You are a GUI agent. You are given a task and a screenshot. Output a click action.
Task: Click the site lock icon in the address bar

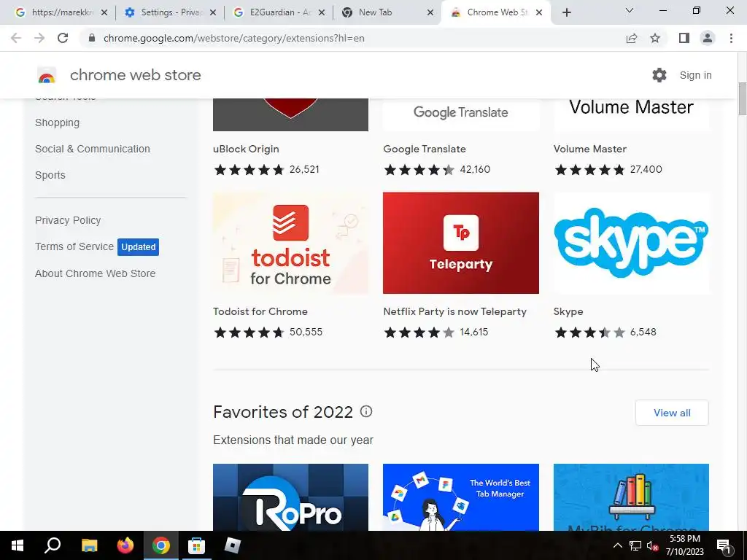92,38
